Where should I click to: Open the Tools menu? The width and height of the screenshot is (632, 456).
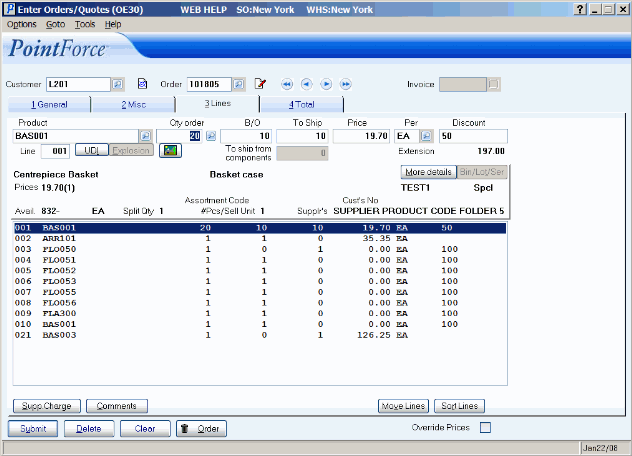[x=85, y=25]
